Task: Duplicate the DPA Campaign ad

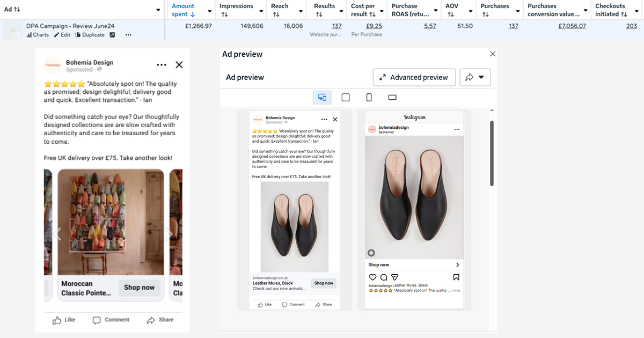Action: coord(90,35)
